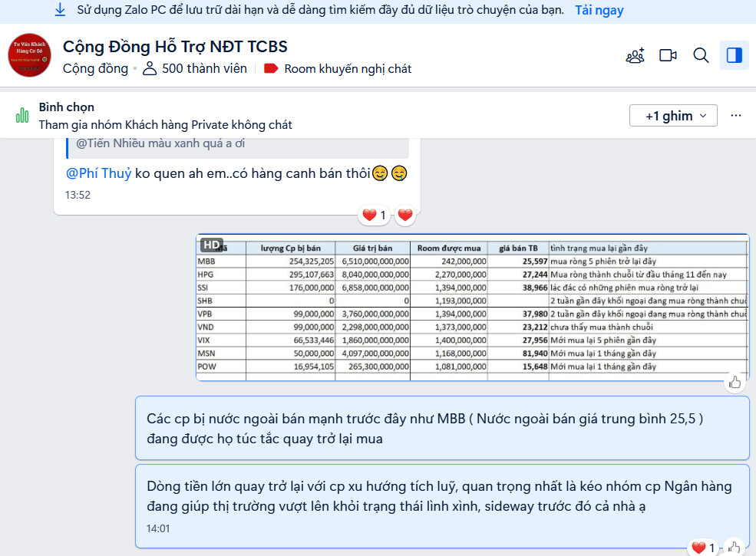Viewport: 756px width, 556px height.
Task: View the '500 thành viên' member list
Action: (195, 68)
